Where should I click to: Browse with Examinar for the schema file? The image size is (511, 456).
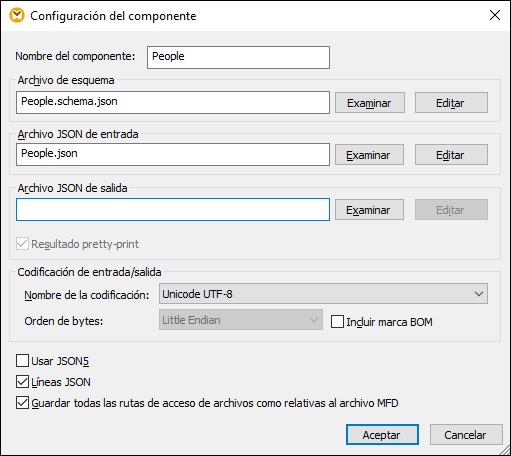pyautogui.click(x=370, y=103)
